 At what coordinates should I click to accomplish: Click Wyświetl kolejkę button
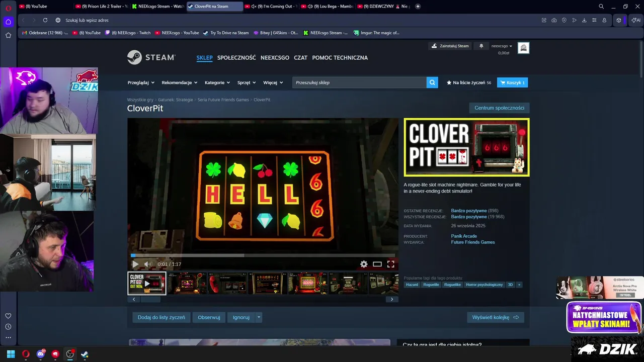pyautogui.click(x=496, y=317)
